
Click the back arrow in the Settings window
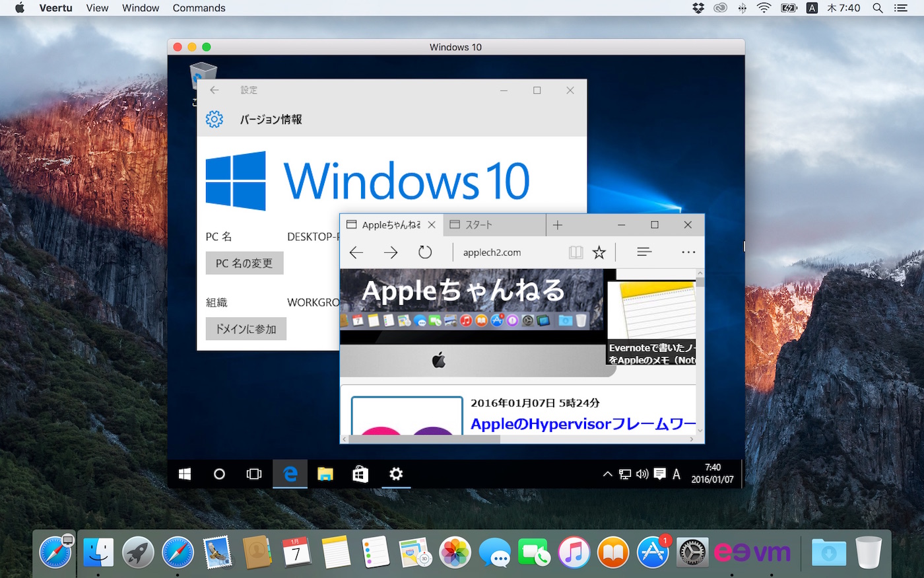coord(214,90)
